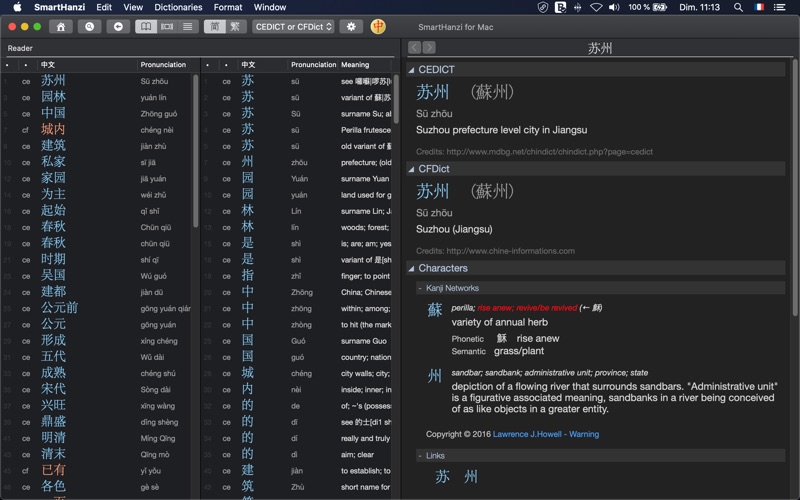The image size is (800, 500).
Task: Select word 明清 pronounced Míng Qīng
Action: [54, 438]
